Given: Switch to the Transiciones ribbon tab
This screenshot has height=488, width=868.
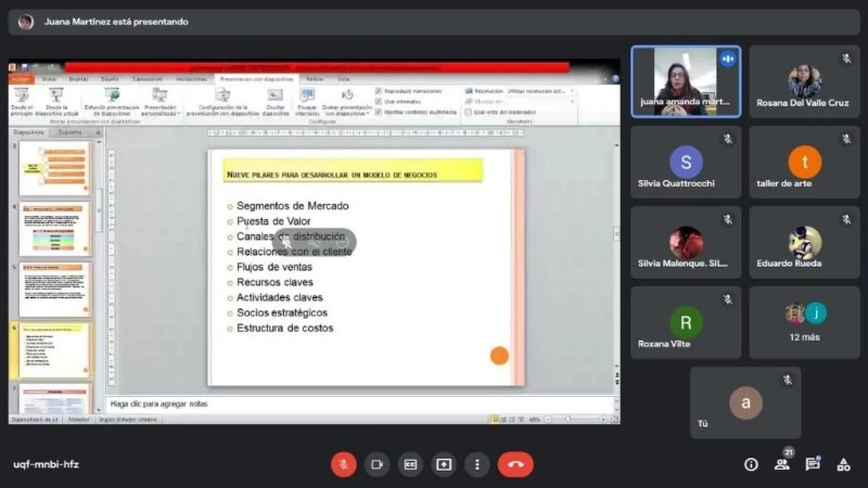Looking at the screenshot, I should (x=148, y=79).
